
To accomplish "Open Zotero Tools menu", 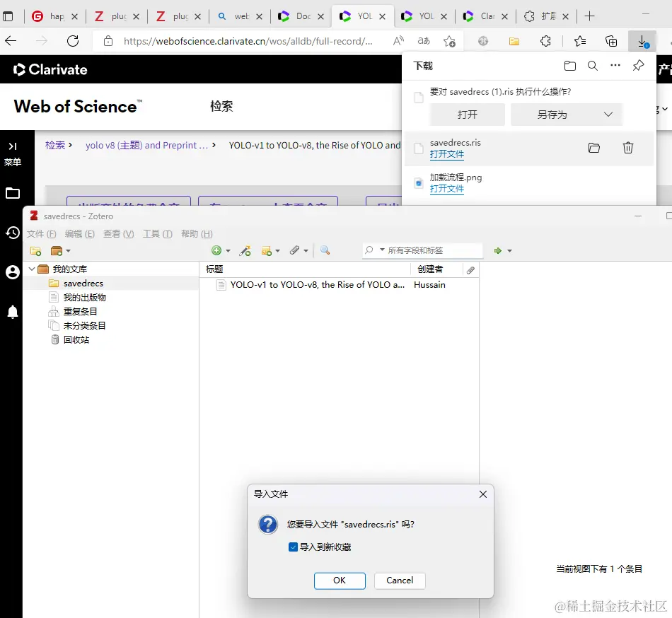I will pos(157,234).
